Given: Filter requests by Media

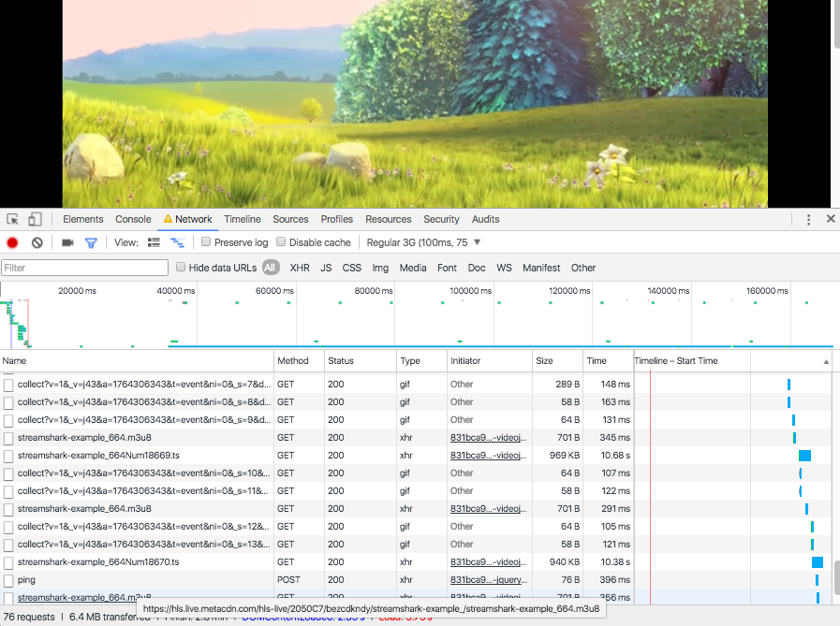Looking at the screenshot, I should pos(412,268).
